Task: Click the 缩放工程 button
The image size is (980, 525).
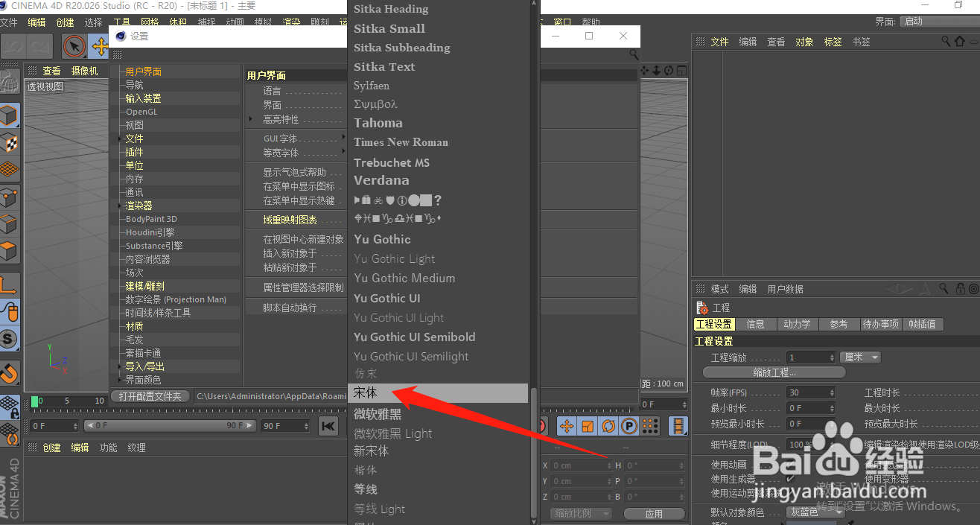Action: click(774, 372)
